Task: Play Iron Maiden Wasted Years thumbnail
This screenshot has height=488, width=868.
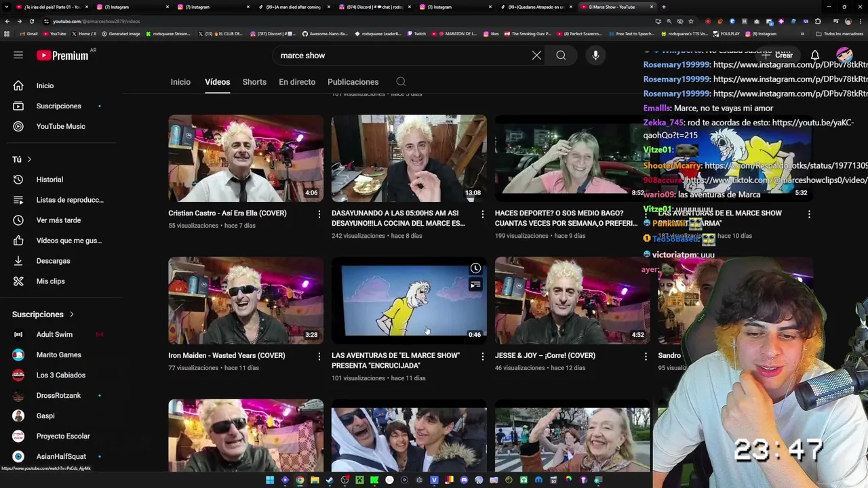Action: (x=246, y=300)
